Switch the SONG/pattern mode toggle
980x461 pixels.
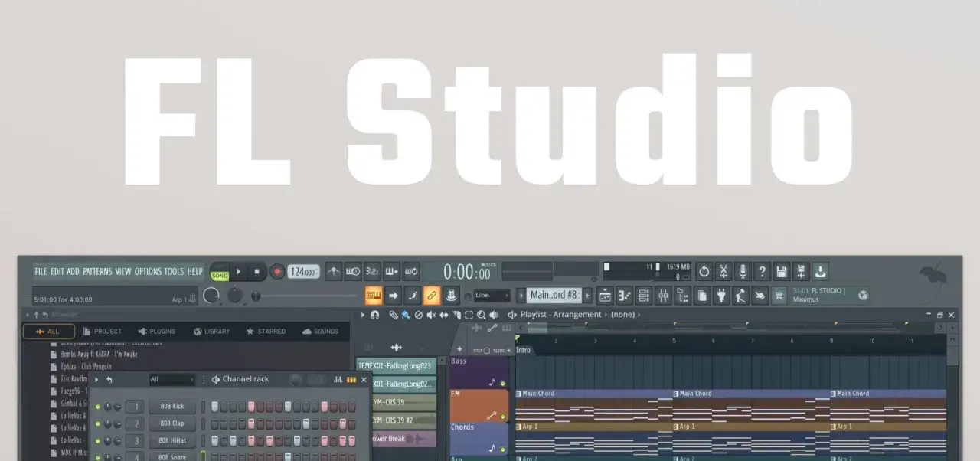220,272
